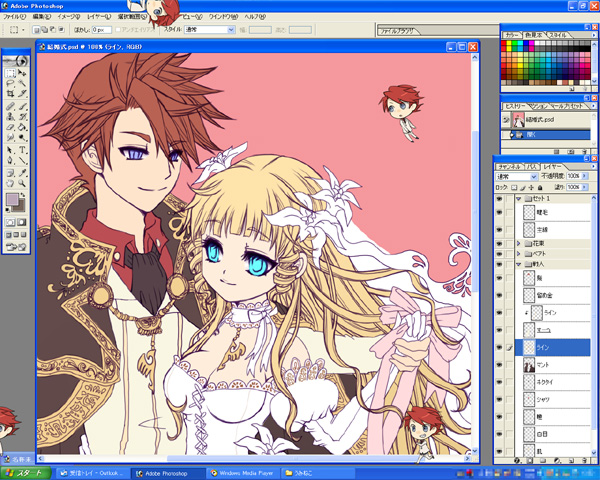Open the ファイル menu

pos(15,17)
